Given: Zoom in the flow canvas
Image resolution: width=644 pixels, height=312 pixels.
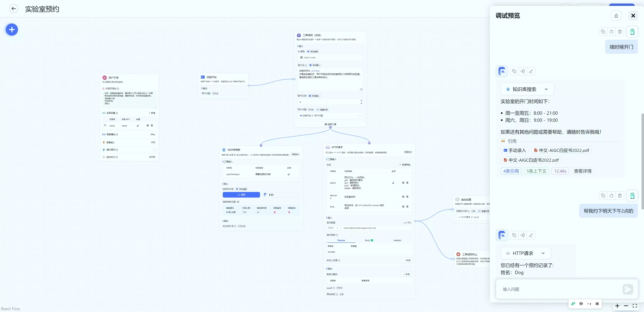Looking at the screenshot, I should 617,306.
